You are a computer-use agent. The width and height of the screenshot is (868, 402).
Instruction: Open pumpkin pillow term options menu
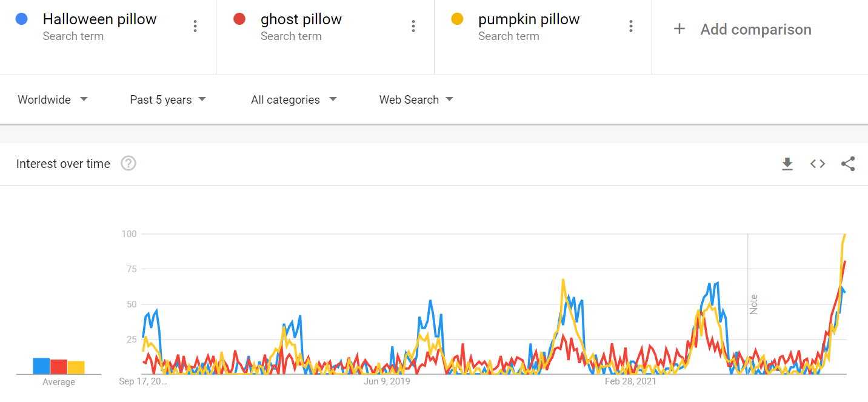tap(631, 26)
